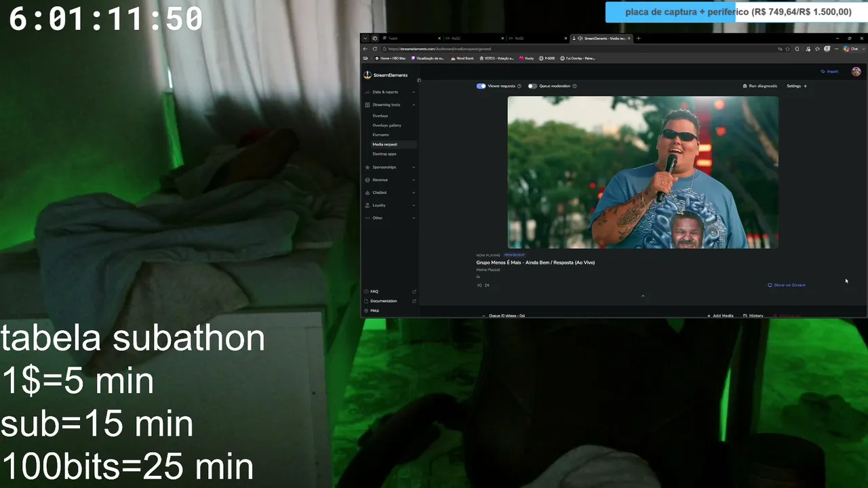Open the Desktop apps menu item

[x=384, y=154]
